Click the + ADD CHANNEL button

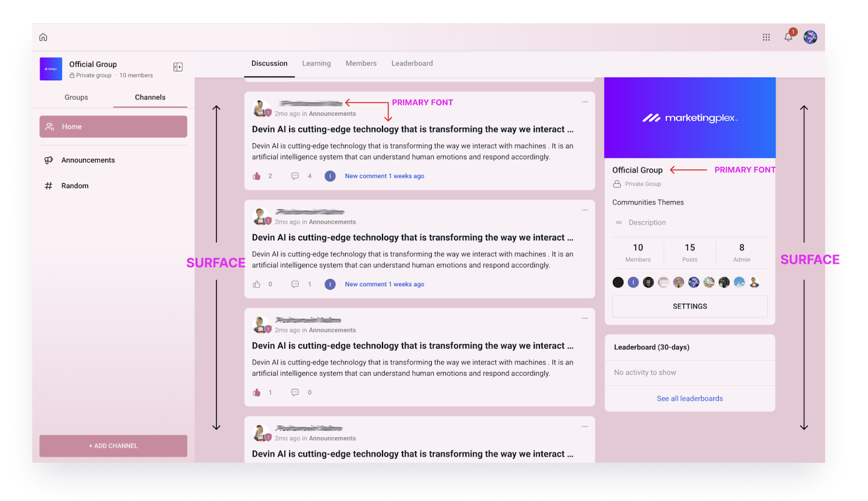click(113, 446)
